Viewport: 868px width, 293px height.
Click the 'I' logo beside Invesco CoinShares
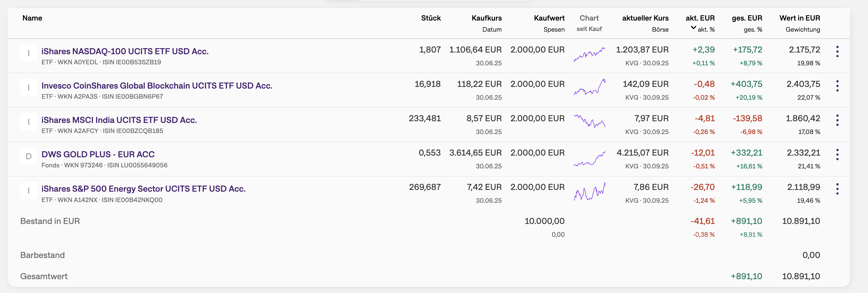[29, 88]
